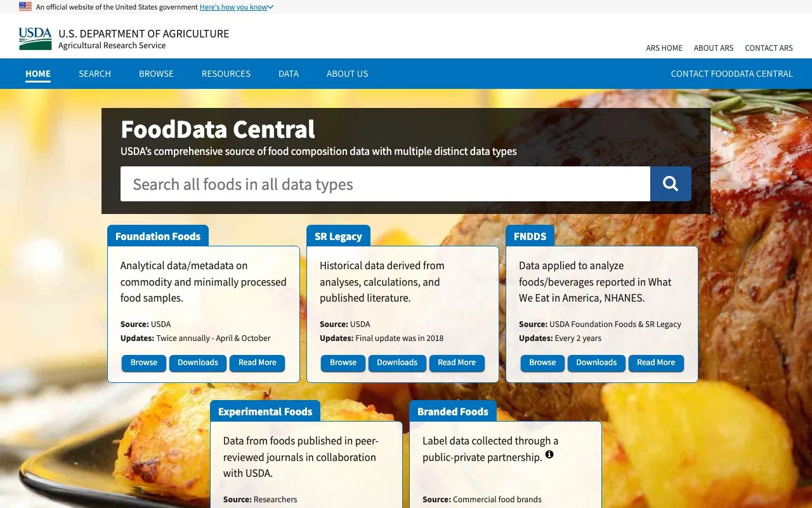Click the USDA logo
812x508 pixels.
36,39
